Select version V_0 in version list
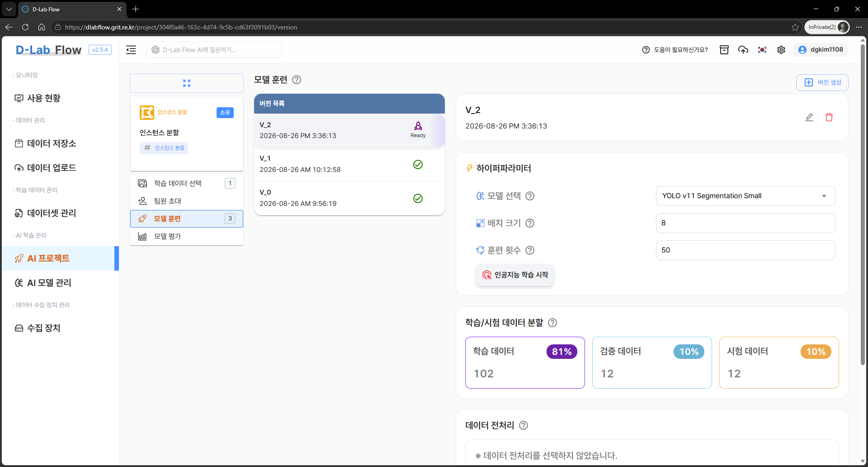The height and width of the screenshot is (467, 868). tap(349, 198)
